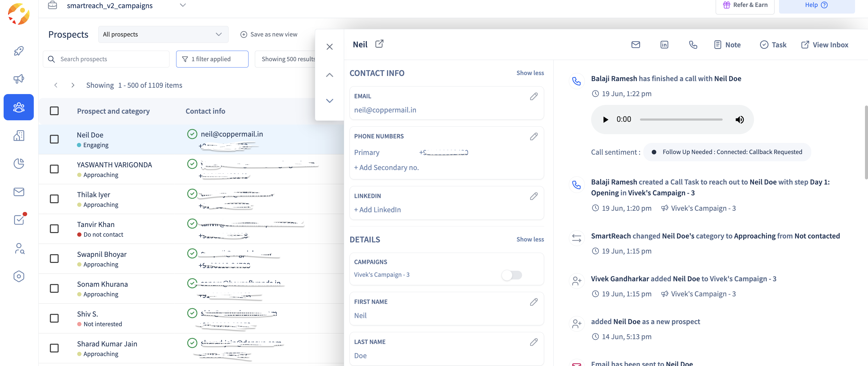Click + Add Secondary no. link
Viewport: 868px width, 366px height.
point(386,167)
